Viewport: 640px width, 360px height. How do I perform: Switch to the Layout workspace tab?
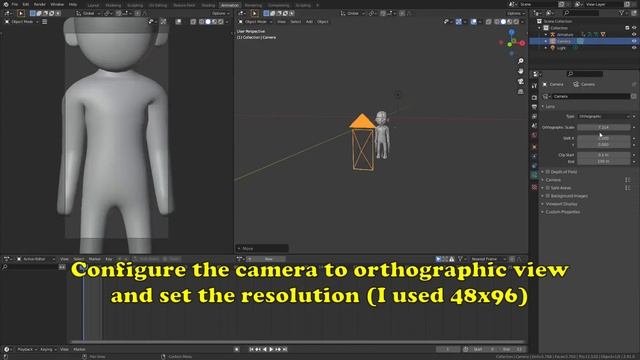pos(93,5)
